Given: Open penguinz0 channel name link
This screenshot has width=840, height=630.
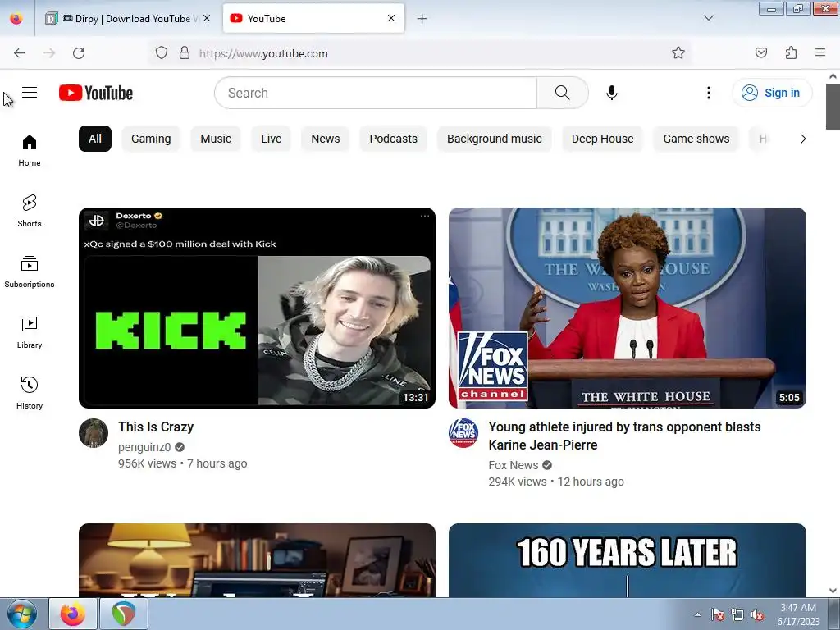Looking at the screenshot, I should click(x=144, y=447).
